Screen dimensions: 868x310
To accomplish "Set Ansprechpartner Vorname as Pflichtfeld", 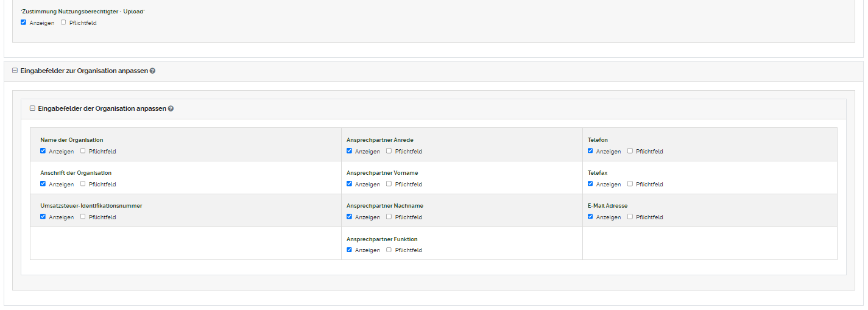I will point(389,184).
